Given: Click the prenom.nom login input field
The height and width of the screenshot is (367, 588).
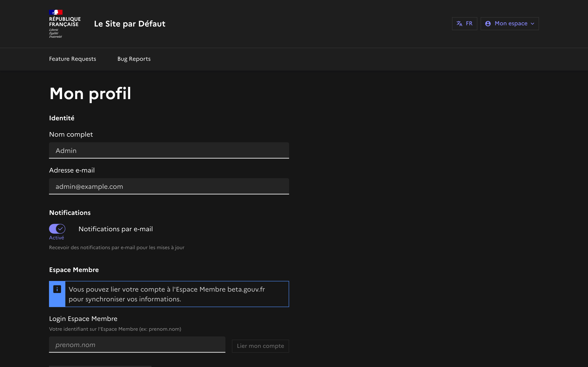Looking at the screenshot, I should click(x=137, y=345).
